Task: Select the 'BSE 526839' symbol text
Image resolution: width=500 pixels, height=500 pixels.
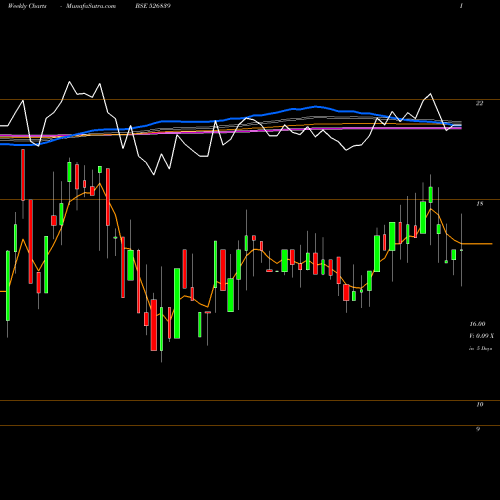Action: (153, 6)
